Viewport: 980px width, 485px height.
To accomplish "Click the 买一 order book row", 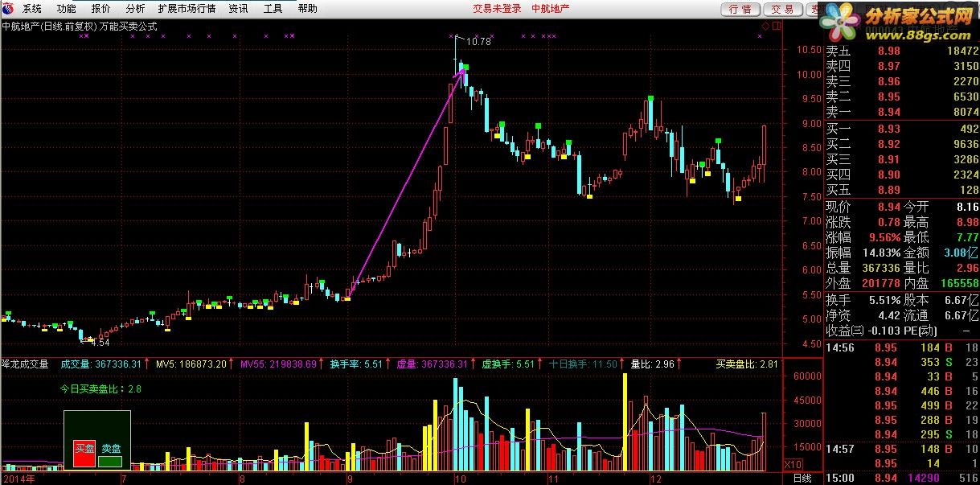I will click(x=902, y=129).
